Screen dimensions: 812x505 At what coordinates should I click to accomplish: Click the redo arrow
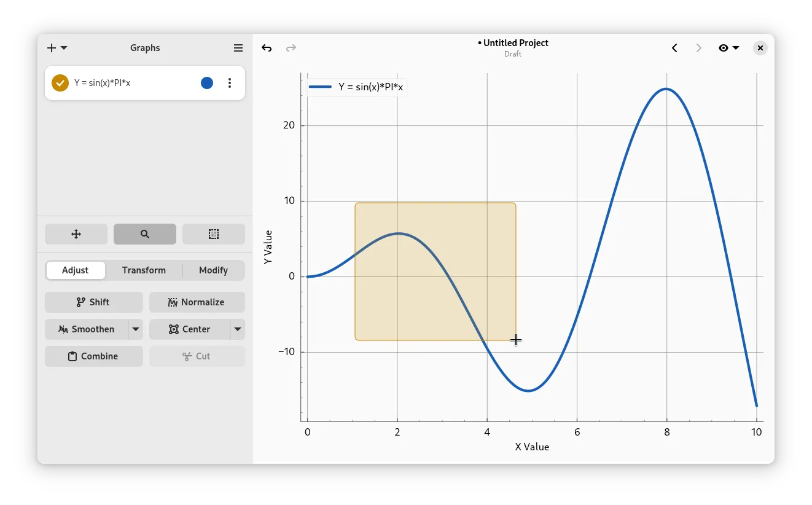291,48
